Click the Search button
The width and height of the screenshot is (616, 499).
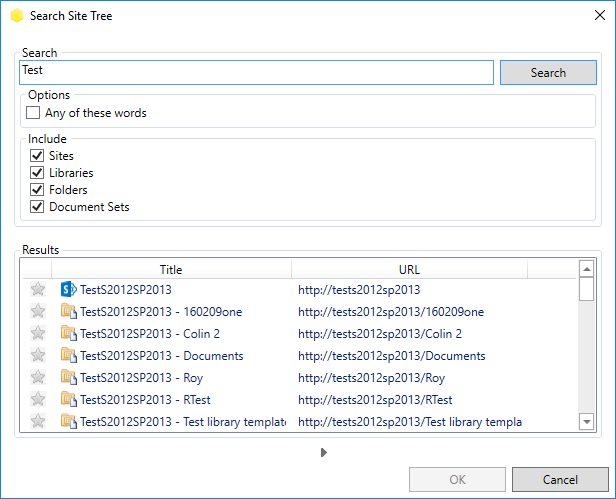(x=548, y=73)
